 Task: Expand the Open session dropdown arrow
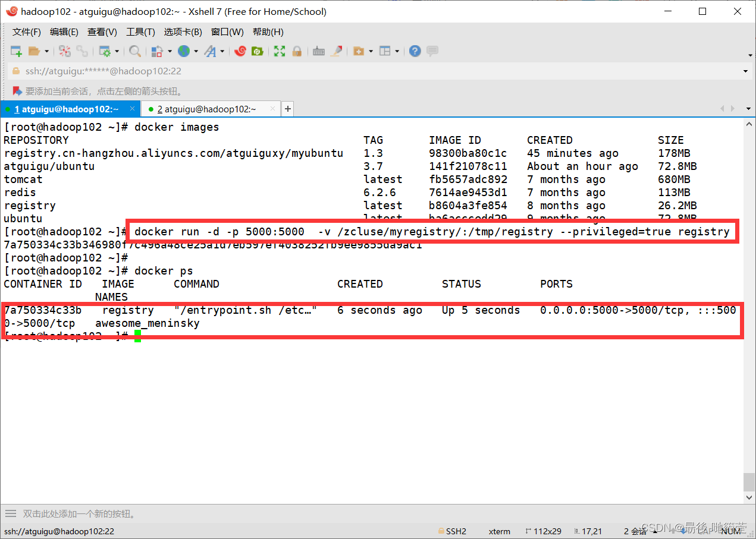(x=46, y=52)
